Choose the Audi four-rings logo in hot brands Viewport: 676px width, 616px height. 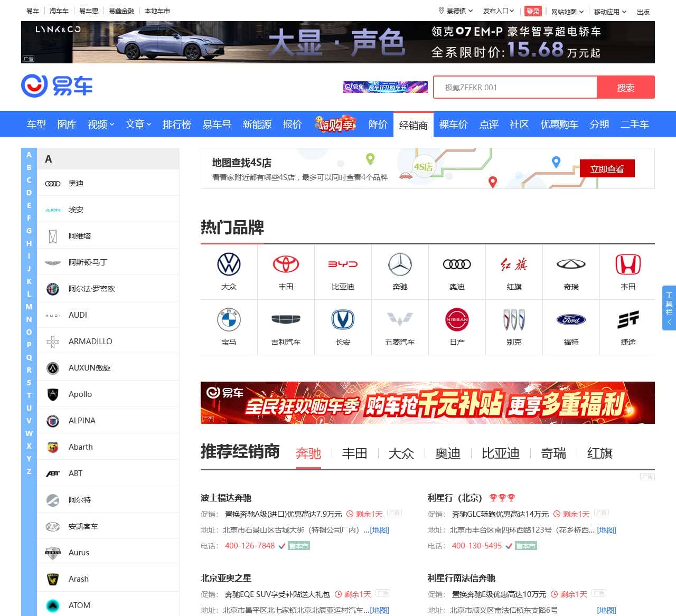457,264
